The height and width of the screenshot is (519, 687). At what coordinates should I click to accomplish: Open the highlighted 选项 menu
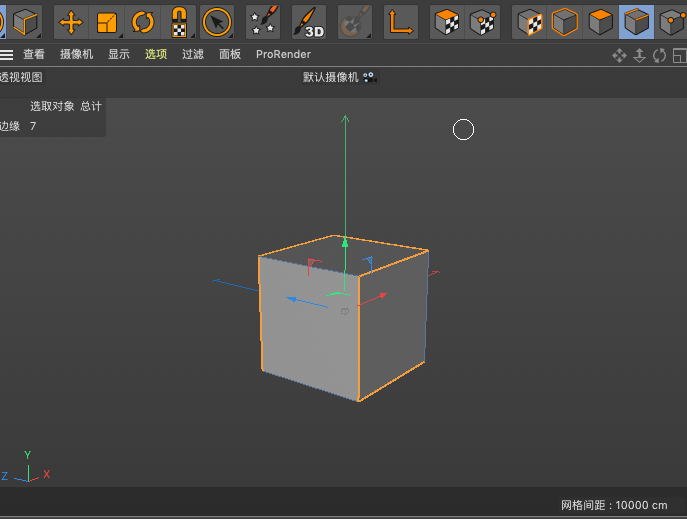(156, 54)
